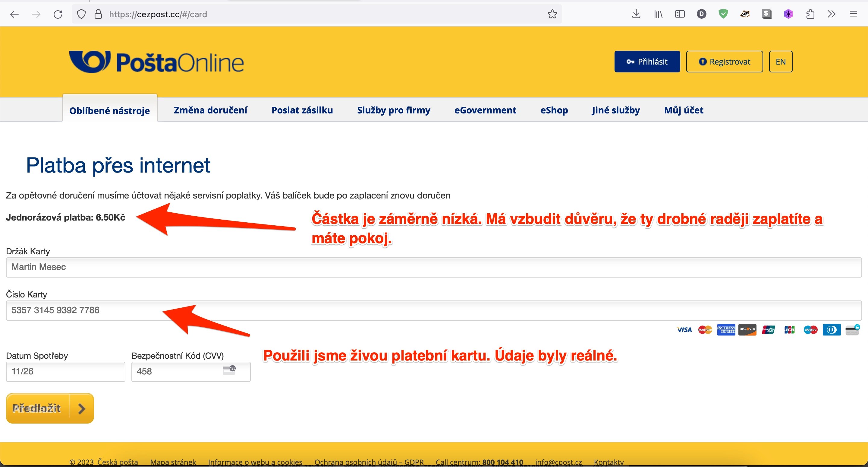
Task: Click the Diners Club logo
Action: tap(832, 330)
